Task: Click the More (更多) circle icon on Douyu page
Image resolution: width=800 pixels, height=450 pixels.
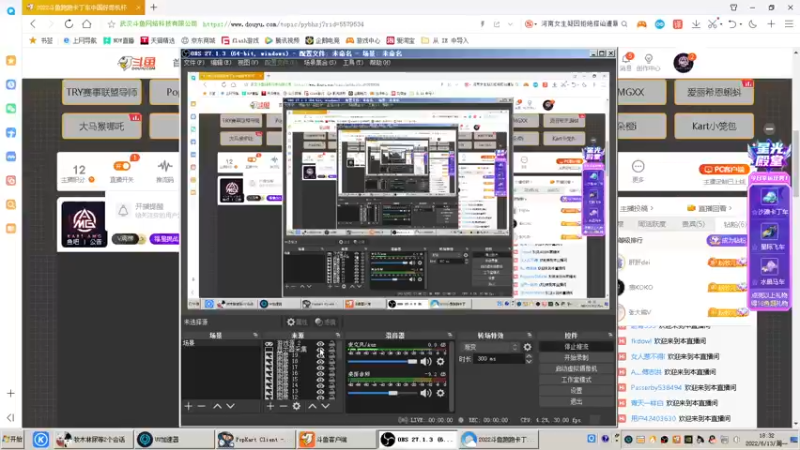Action: coord(638,167)
